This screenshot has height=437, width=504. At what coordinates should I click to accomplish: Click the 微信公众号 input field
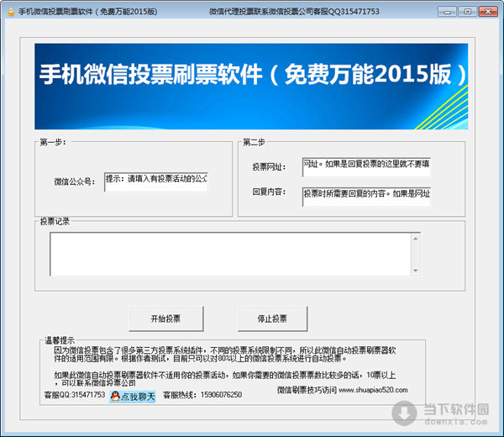[156, 182]
